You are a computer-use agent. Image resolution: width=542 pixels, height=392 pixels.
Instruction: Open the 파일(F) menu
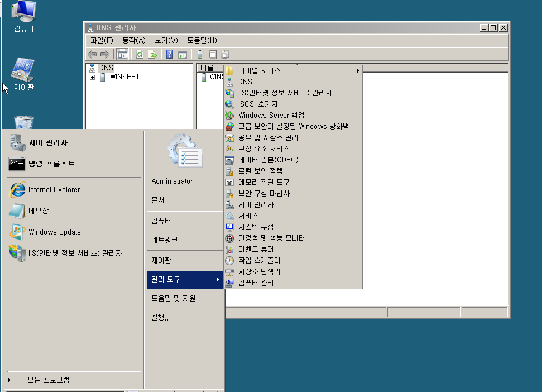pyautogui.click(x=102, y=40)
